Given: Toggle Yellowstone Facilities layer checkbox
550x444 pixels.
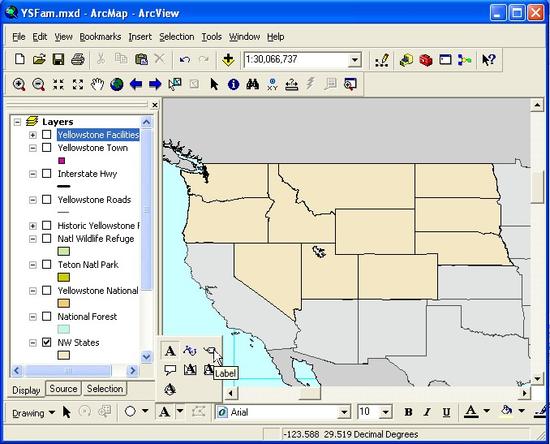Looking at the screenshot, I should pyautogui.click(x=47, y=134).
